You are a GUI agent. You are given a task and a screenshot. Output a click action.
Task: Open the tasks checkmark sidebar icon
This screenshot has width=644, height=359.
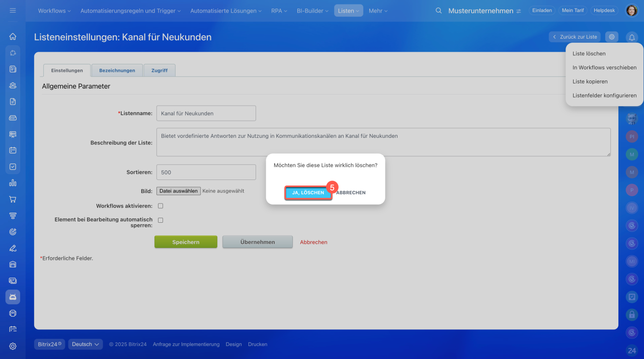13,166
